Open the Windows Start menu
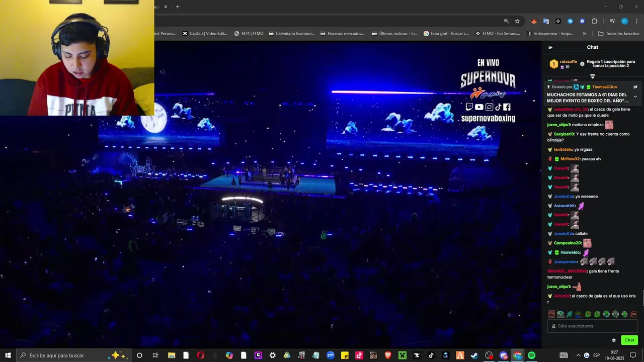The height and width of the screenshot is (362, 644). pos(7,355)
